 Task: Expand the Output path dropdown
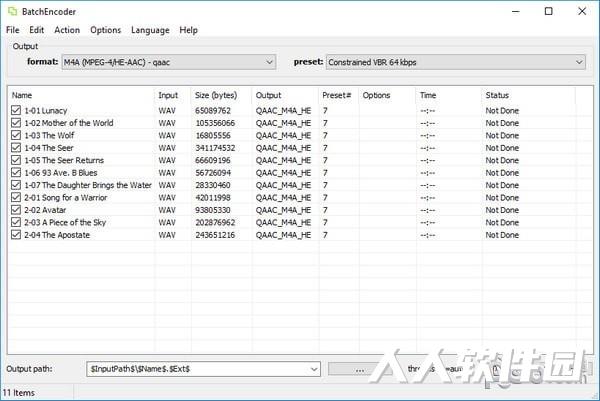tap(314, 369)
